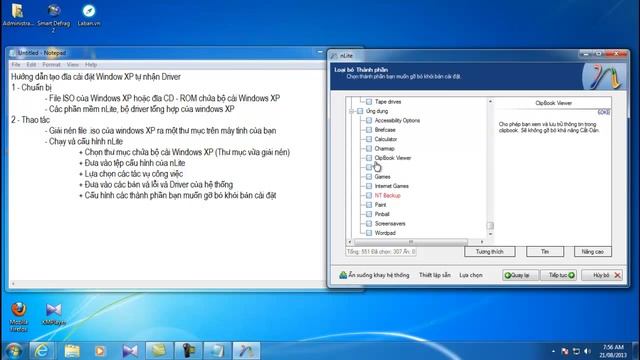
Task: Tick the Briefcase checkbox
Action: pos(369,130)
